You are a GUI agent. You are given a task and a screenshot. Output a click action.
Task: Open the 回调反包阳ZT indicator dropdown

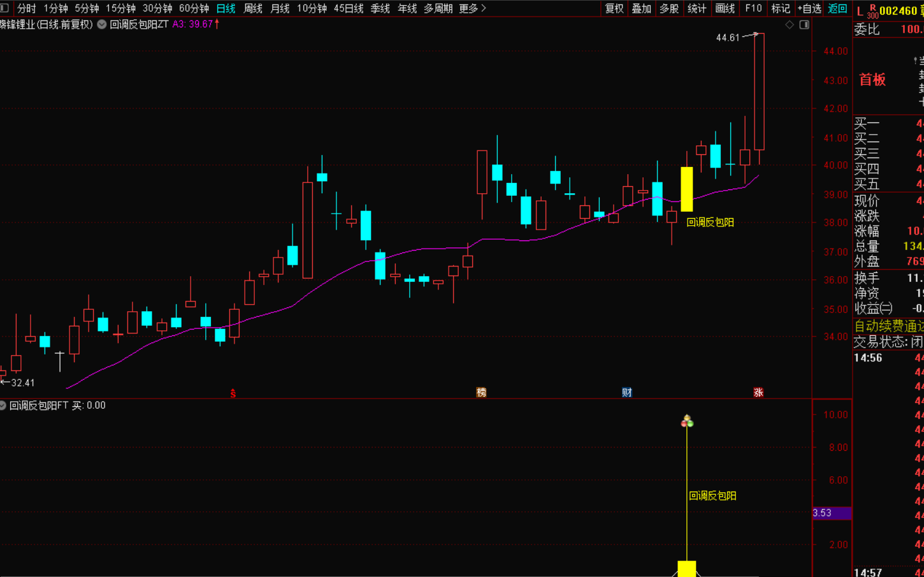point(102,24)
